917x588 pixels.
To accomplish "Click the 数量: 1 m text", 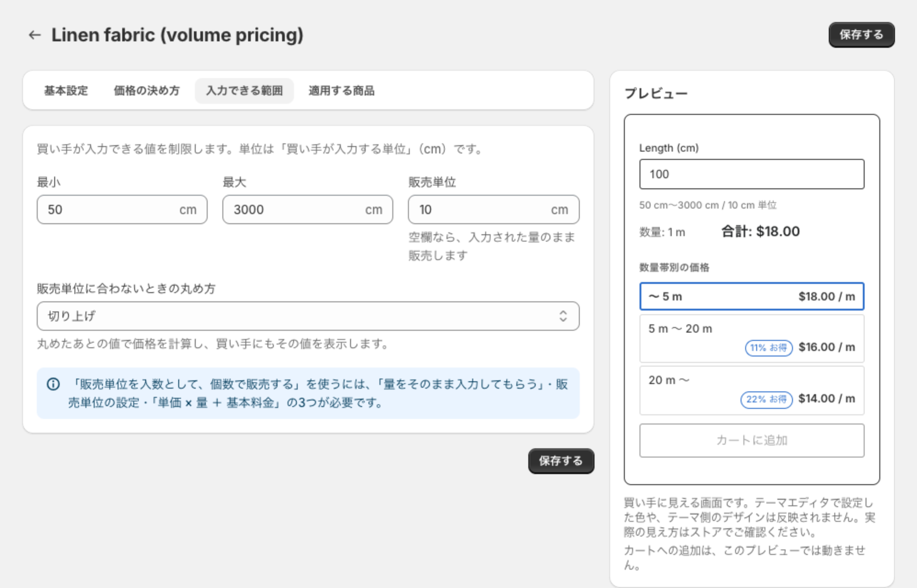I will 662,232.
